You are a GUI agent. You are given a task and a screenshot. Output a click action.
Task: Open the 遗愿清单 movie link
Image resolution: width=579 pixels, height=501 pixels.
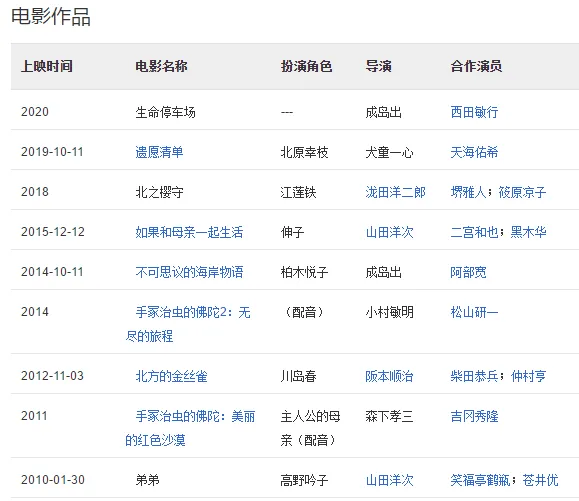159,152
